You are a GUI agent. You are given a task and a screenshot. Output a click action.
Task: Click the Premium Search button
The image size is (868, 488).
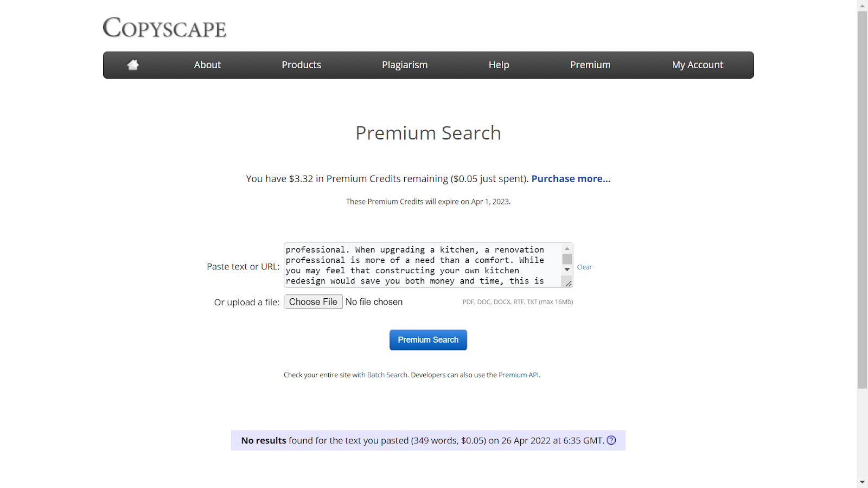[428, 340]
